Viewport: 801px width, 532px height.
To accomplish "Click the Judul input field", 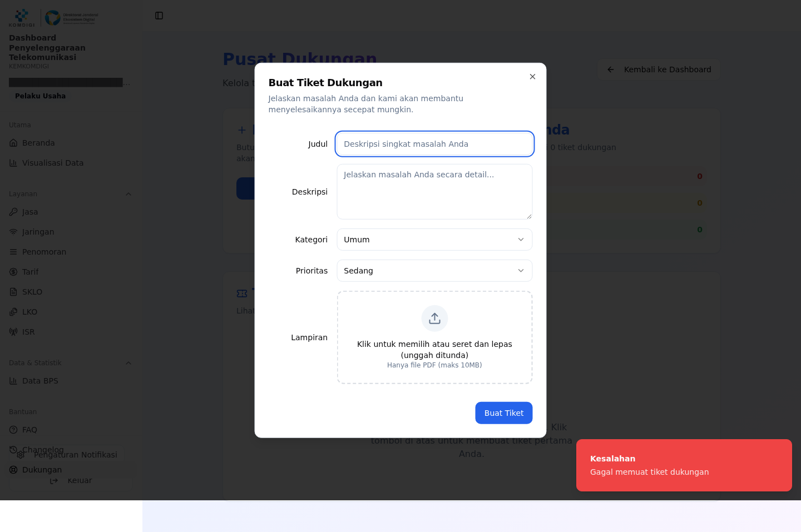I will (x=434, y=144).
